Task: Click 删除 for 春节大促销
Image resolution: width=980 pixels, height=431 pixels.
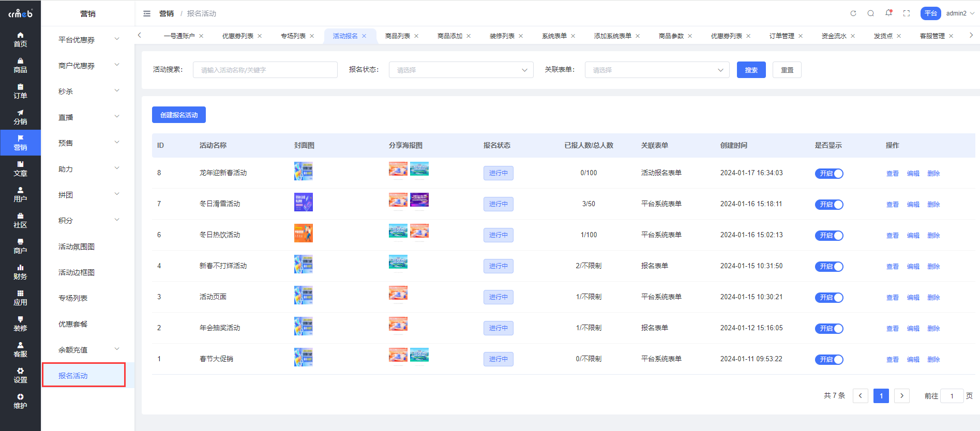Action: [933, 360]
